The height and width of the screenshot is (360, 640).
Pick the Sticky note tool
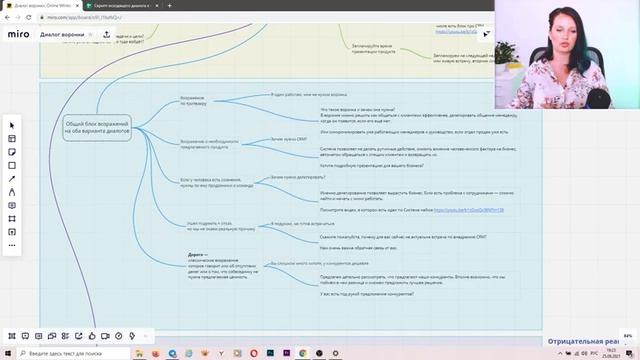click(x=12, y=152)
